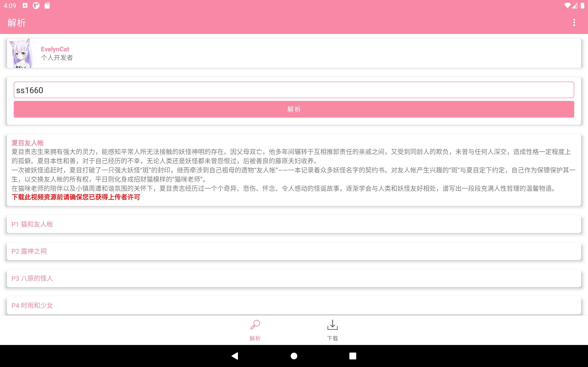
Task: Tap the 夏目友人帐 series title
Action: pos(28,143)
